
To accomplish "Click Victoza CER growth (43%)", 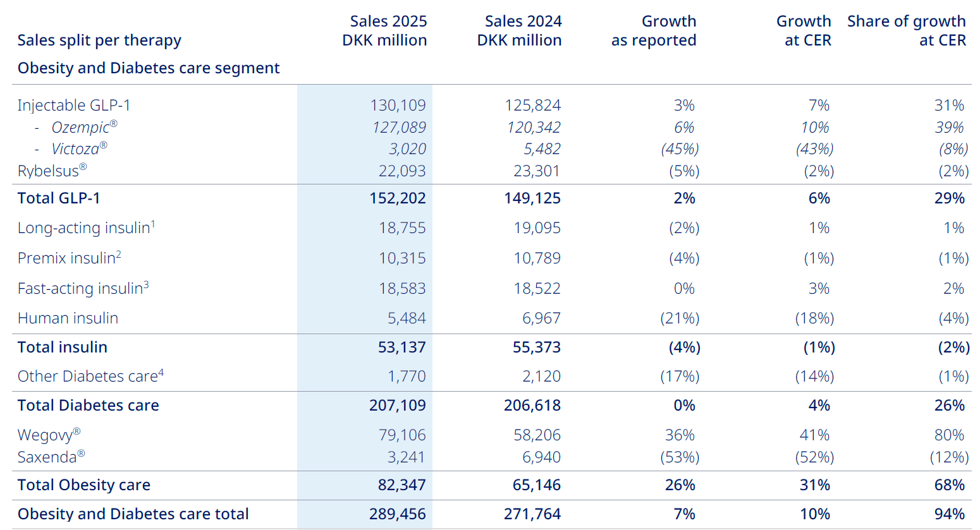I will 815,149.
